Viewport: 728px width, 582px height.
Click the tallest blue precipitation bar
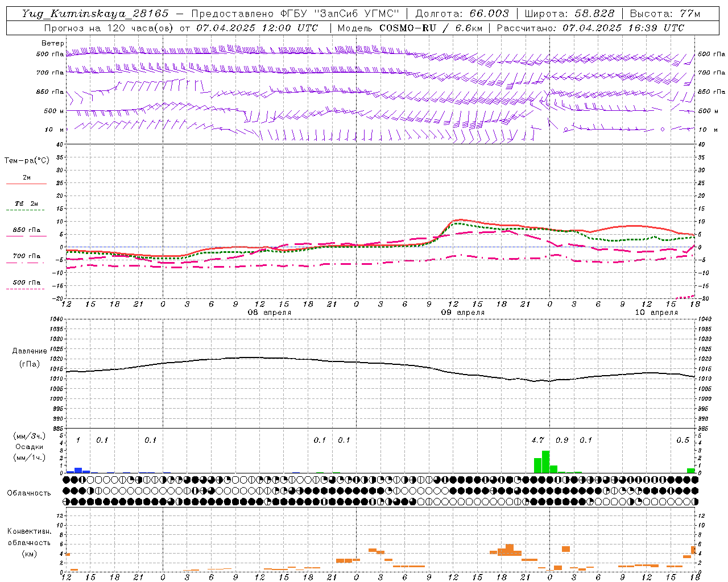coord(78,471)
